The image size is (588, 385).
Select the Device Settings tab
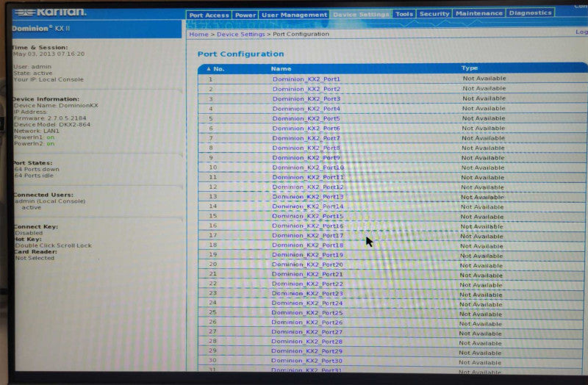tap(361, 14)
